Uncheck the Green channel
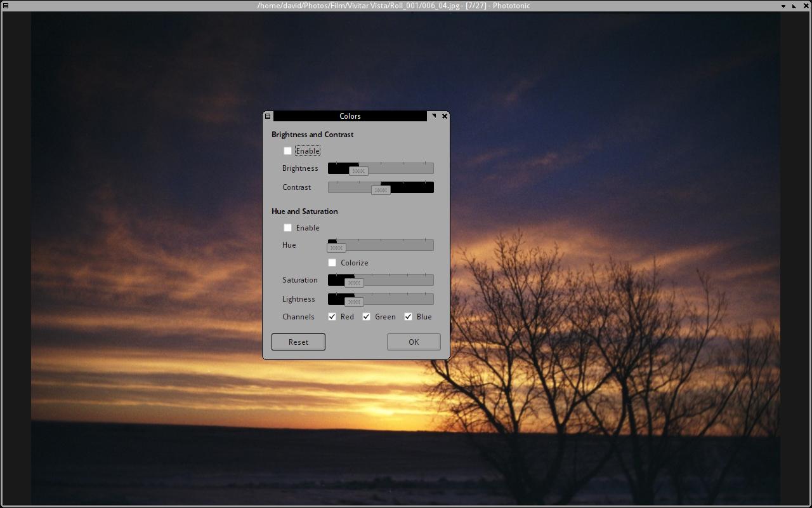This screenshot has height=508, width=812. click(x=367, y=317)
